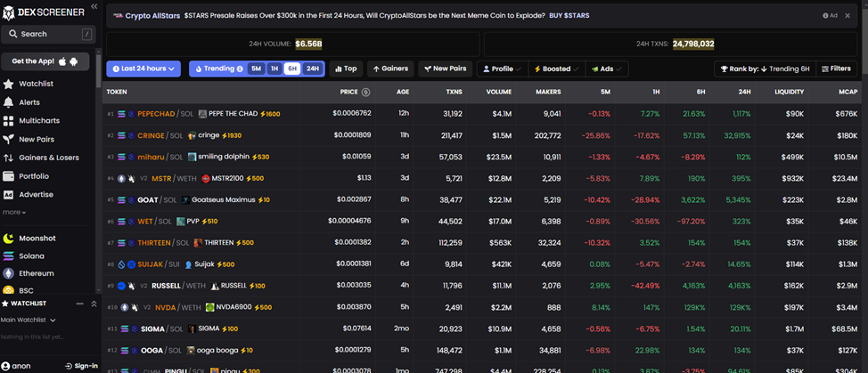The height and width of the screenshot is (373, 868).
Task: Click the Get the App! button
Action: tap(45, 61)
